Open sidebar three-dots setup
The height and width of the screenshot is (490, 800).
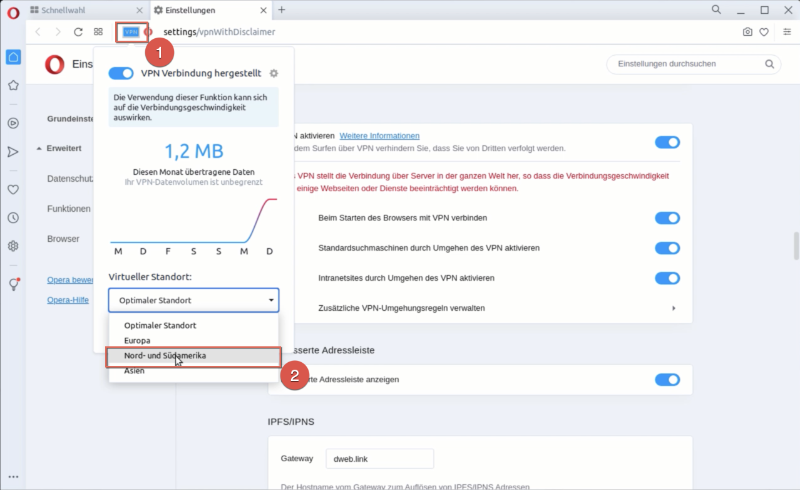[13, 477]
